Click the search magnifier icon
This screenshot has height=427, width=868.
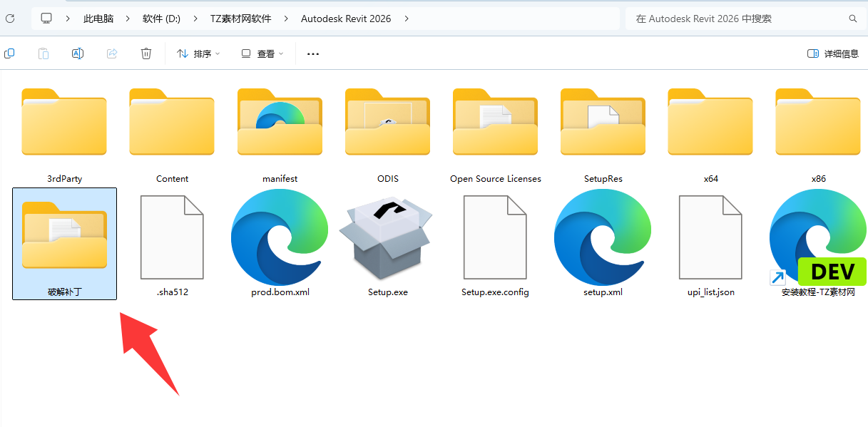[x=853, y=19]
